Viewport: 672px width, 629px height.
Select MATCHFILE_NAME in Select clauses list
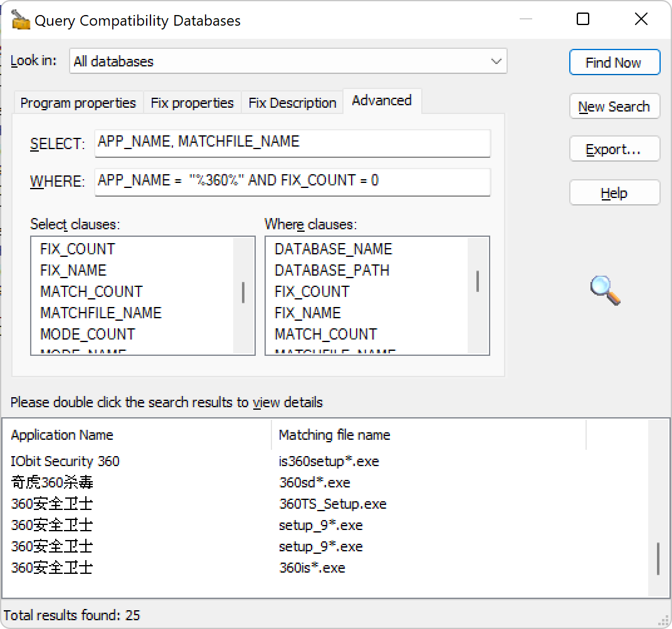[x=101, y=313]
